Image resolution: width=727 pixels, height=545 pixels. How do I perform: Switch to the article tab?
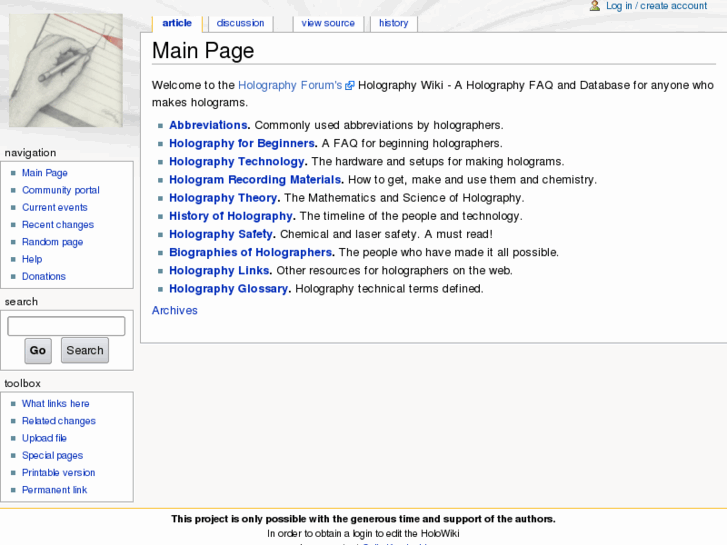tap(177, 23)
